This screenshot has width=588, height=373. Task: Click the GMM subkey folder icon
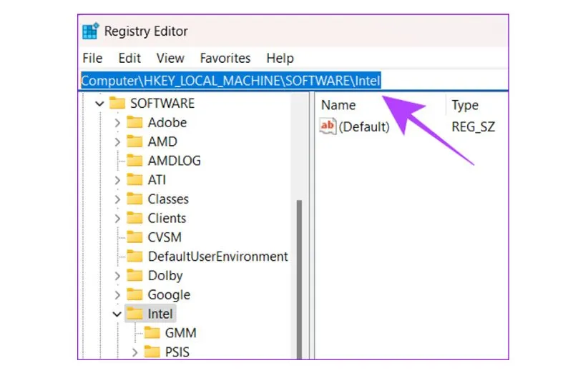tap(152, 333)
